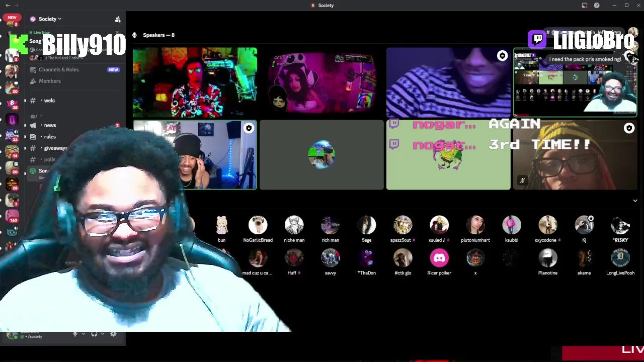644x362 pixels.
Task: Select the striped shirt speaker video tile
Action: [448, 82]
